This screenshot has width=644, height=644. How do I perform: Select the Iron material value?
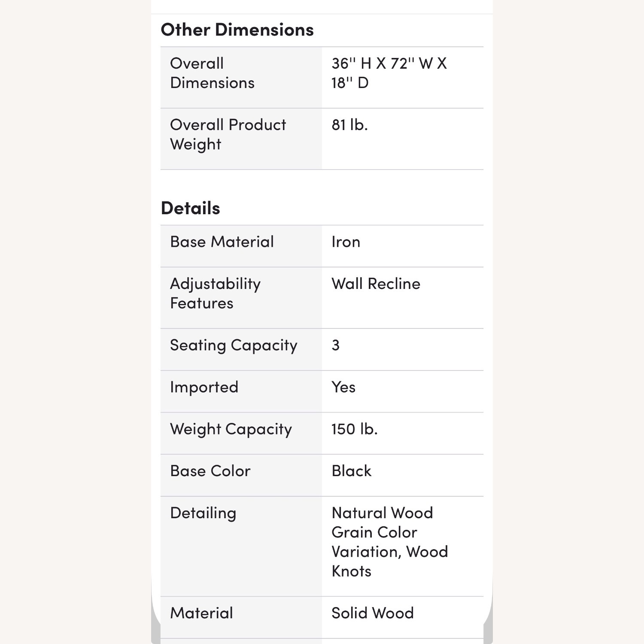coord(346,242)
